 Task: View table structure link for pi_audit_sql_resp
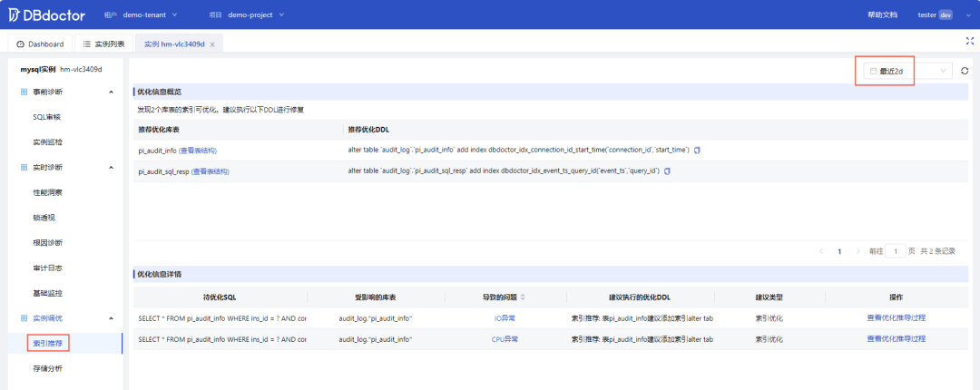(211, 171)
